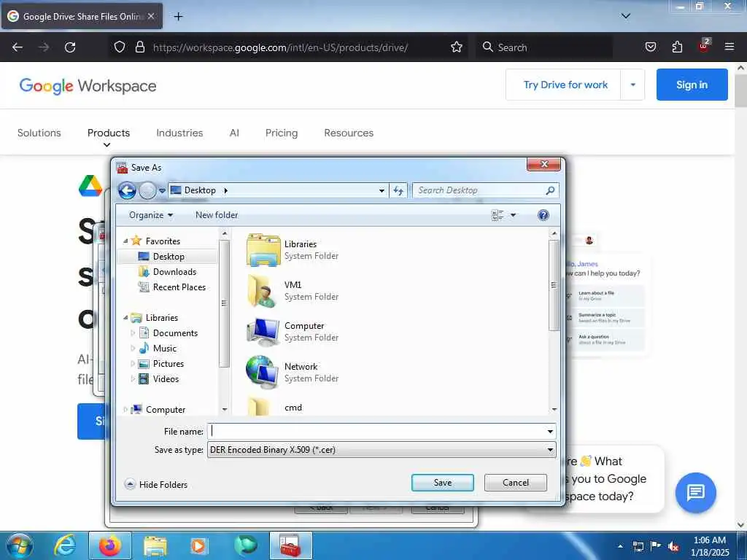Click the Back arrow in Save As dialog
Viewport: 747px width, 560px height.
click(127, 190)
